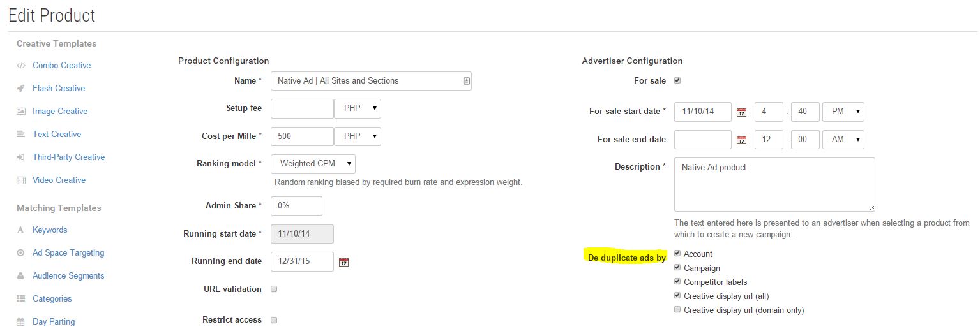Click the end time minute field

804,139
